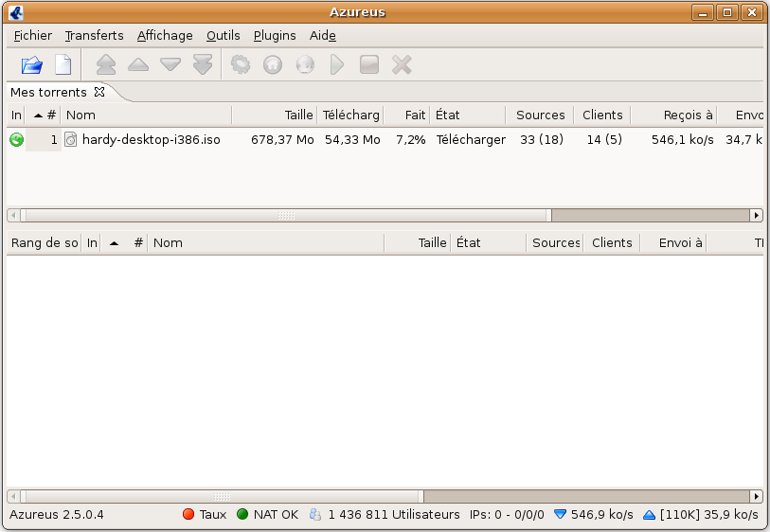This screenshot has height=532, width=770.
Task: Open a torrent file with the folder icon
Action: click(32, 64)
